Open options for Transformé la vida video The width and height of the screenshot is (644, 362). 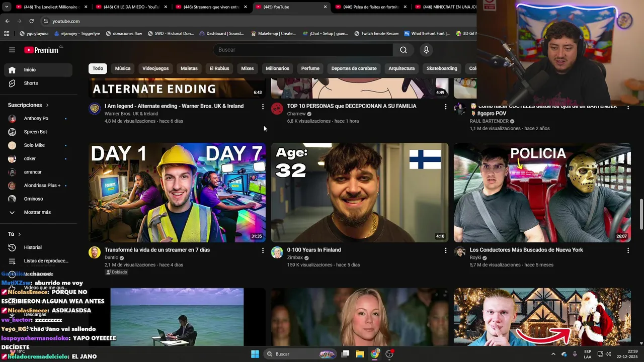tap(263, 250)
